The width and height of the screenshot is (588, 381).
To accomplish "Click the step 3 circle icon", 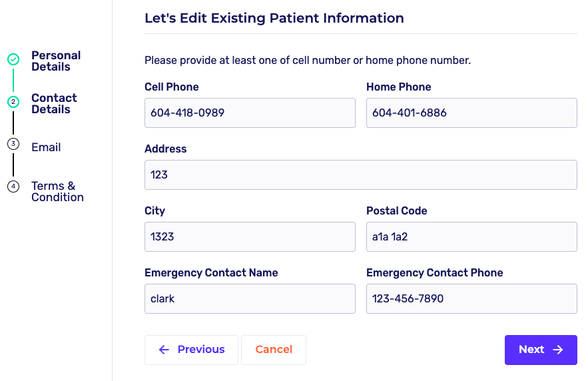I will click(13, 144).
